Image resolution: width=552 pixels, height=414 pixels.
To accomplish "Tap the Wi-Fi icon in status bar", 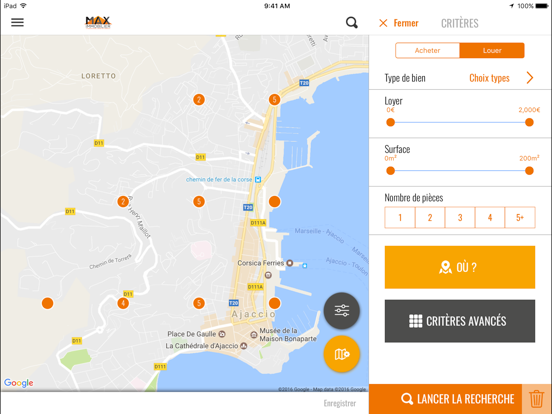I will coord(24,6).
